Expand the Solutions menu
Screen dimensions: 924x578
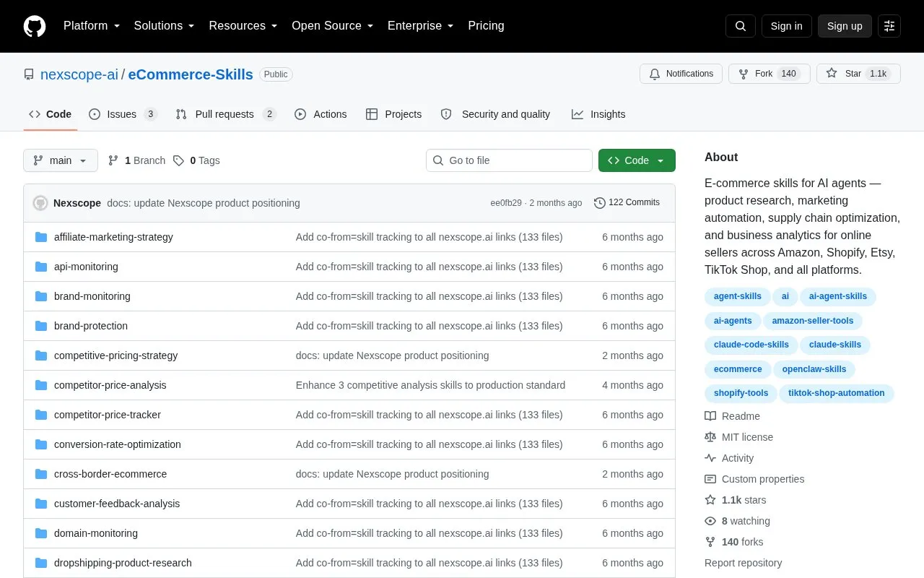(x=165, y=26)
